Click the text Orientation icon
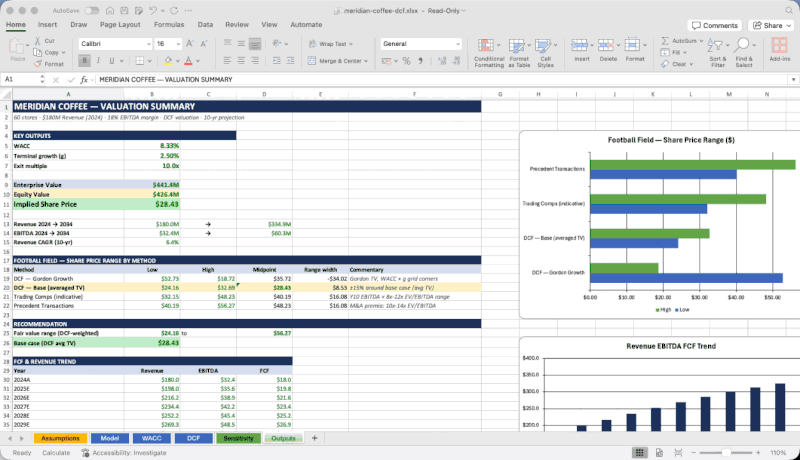The height and width of the screenshot is (460, 800). click(277, 44)
